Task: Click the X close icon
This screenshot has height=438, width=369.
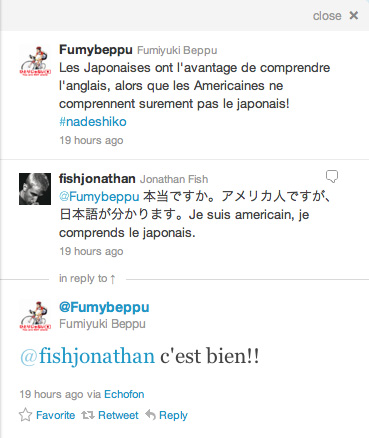Action: tap(353, 15)
